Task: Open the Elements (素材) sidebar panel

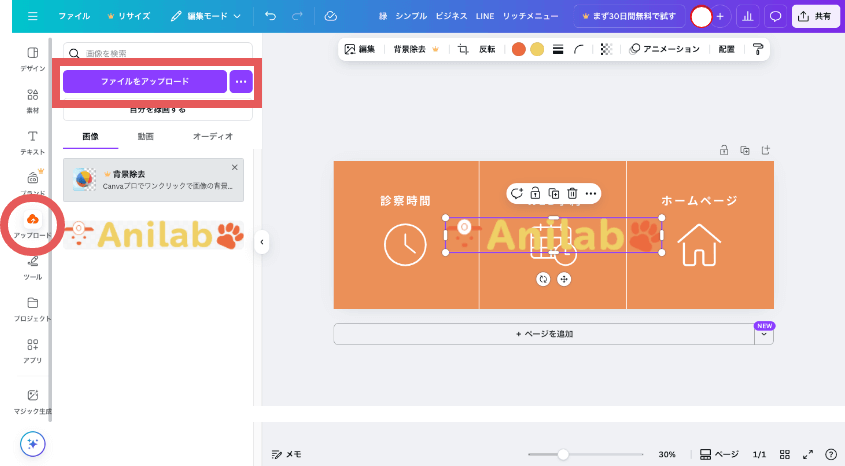Action: point(32,100)
